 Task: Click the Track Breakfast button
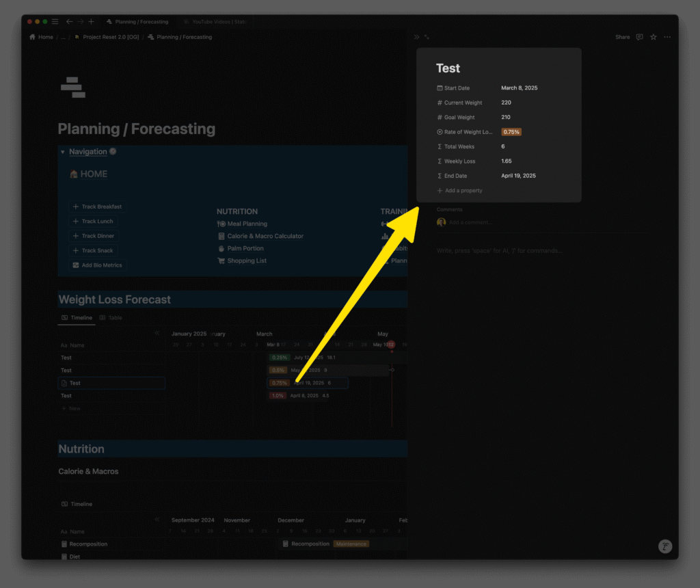pos(97,206)
